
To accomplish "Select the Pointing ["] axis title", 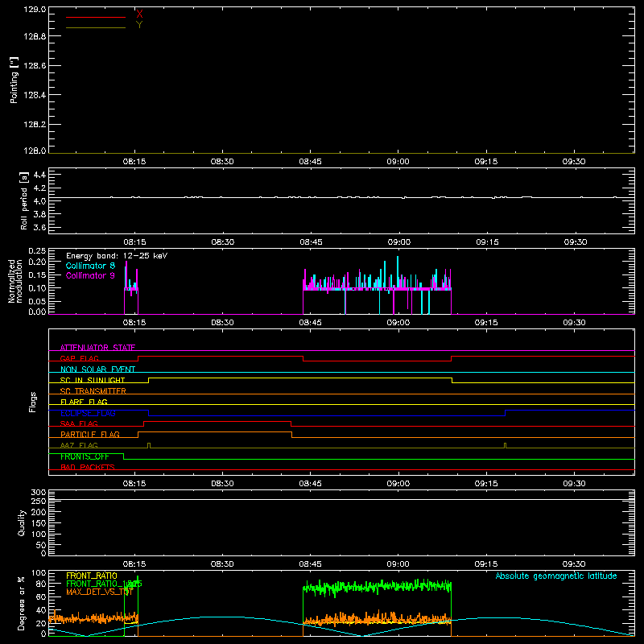I will (x=14, y=80).
